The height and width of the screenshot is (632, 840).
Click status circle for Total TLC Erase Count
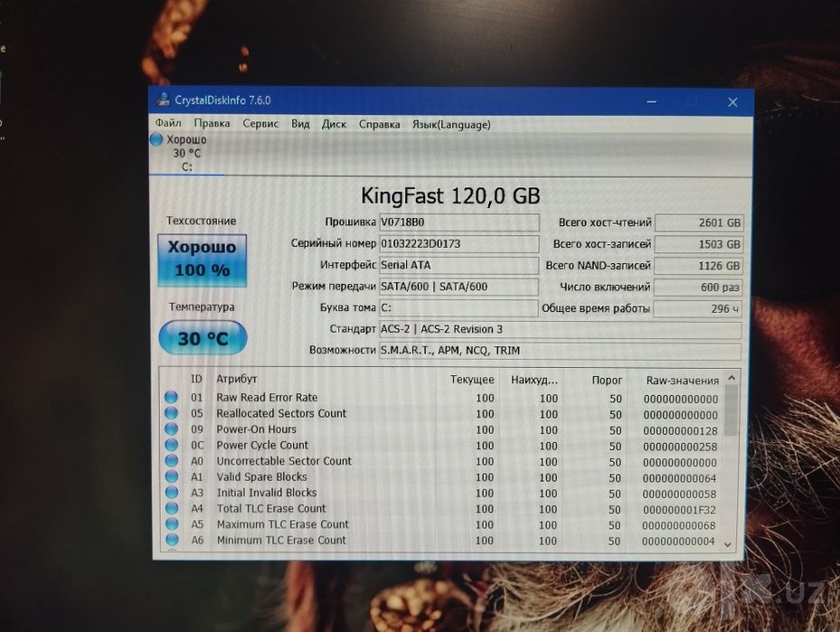click(x=172, y=508)
